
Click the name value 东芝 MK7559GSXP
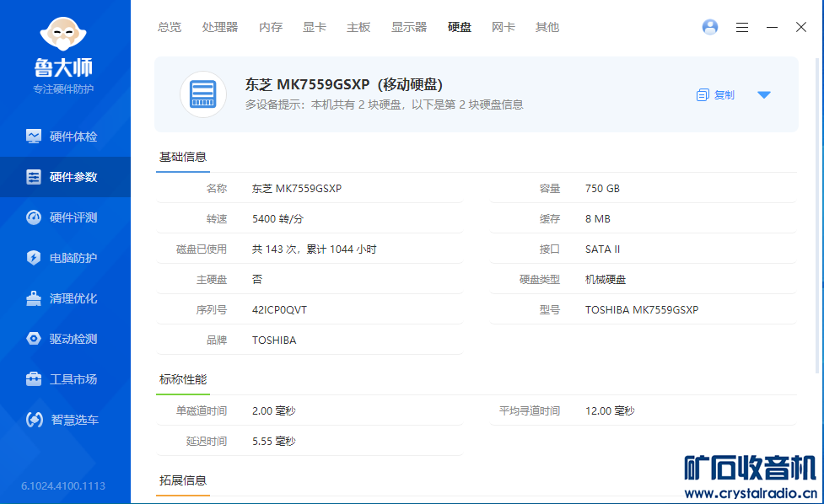[297, 189]
